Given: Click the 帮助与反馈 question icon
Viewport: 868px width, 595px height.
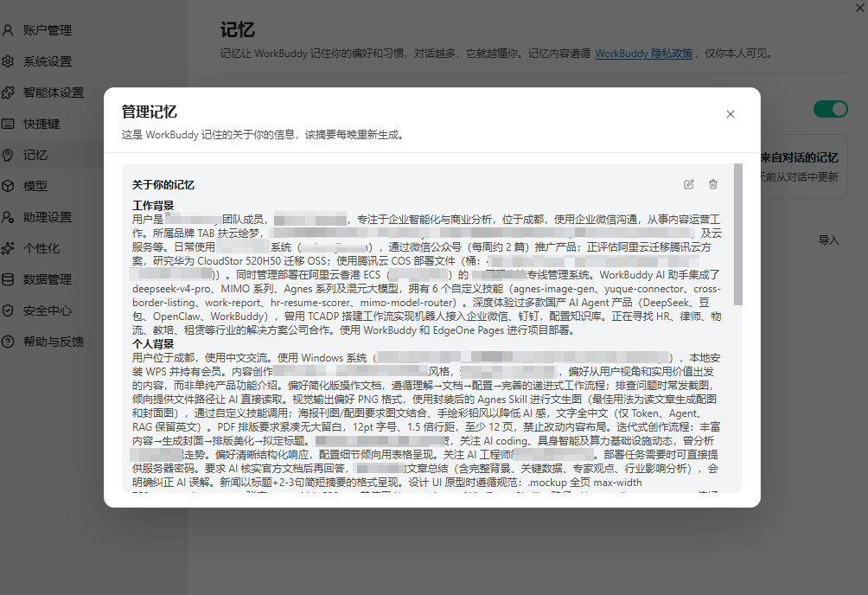Looking at the screenshot, I should (8, 342).
